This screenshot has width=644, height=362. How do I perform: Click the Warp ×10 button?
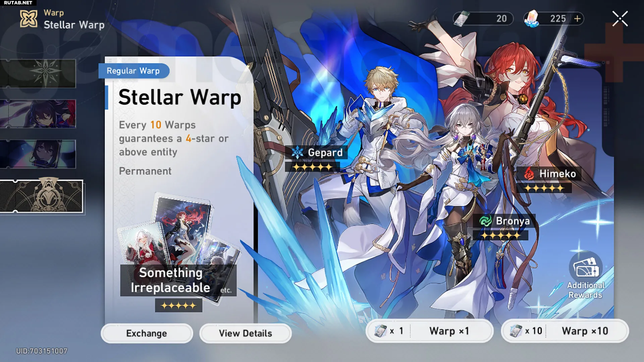tap(565, 331)
